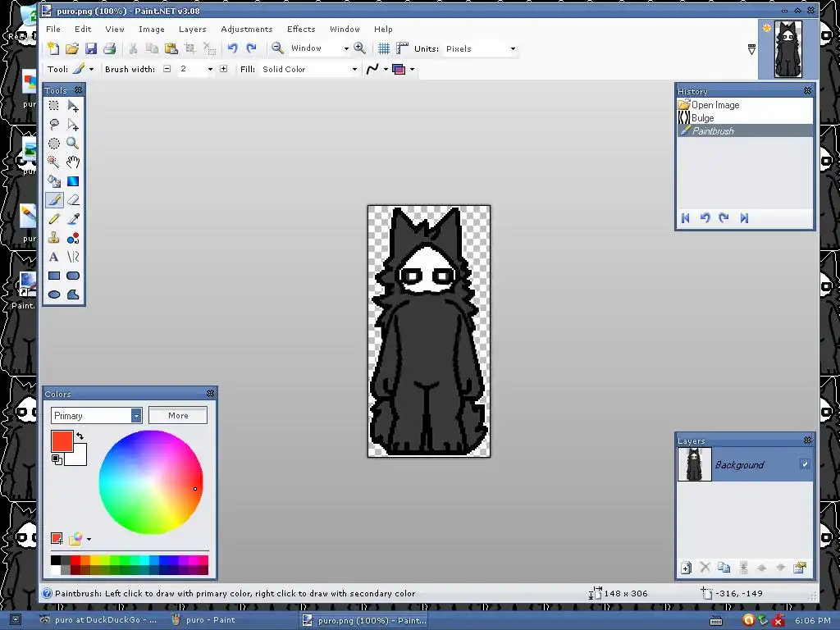Select the Paint Bucket tool
Image resolution: width=840 pixels, height=630 pixels.
(x=54, y=181)
